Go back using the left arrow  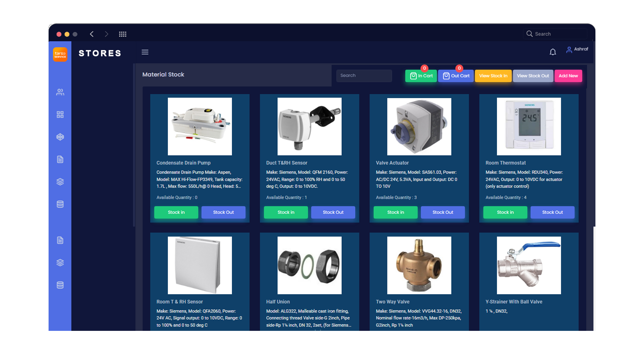(92, 34)
